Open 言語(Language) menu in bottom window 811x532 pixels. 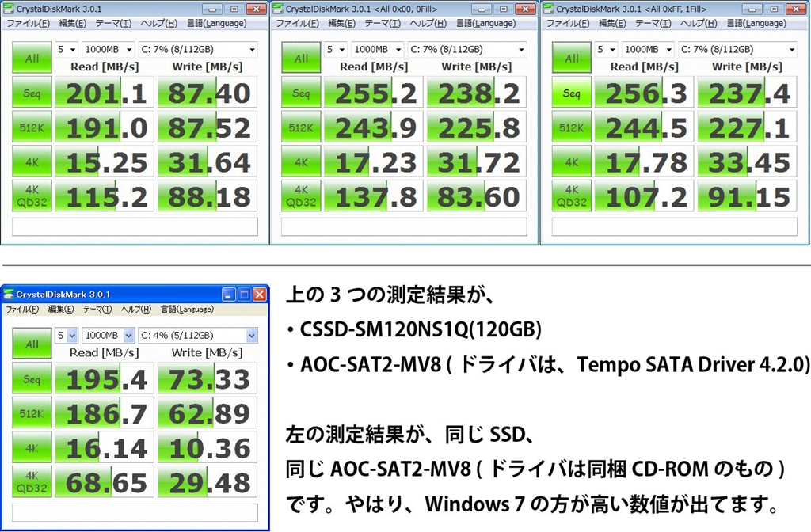(x=187, y=310)
